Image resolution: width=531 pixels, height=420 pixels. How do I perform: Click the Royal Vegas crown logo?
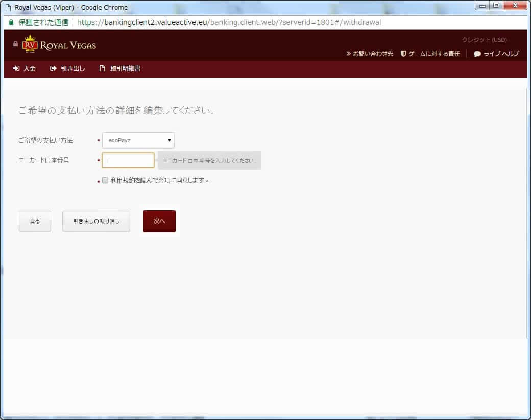[x=31, y=44]
